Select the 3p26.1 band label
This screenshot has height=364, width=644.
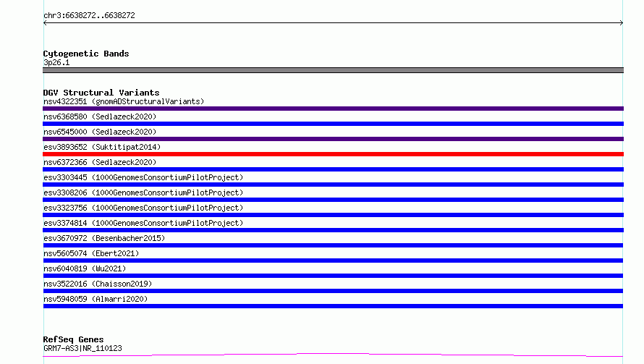coord(56,62)
